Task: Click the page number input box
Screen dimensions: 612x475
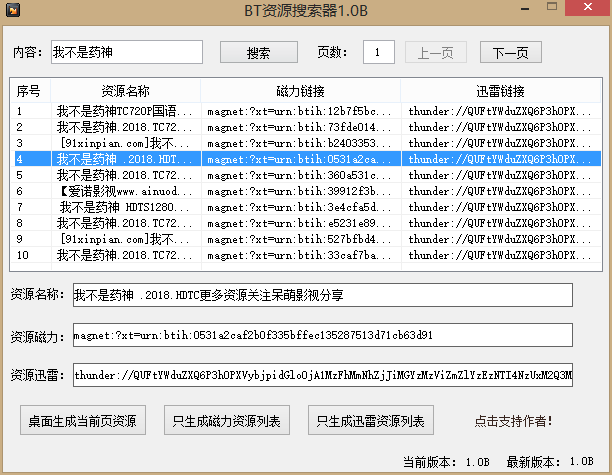Action: (x=378, y=52)
